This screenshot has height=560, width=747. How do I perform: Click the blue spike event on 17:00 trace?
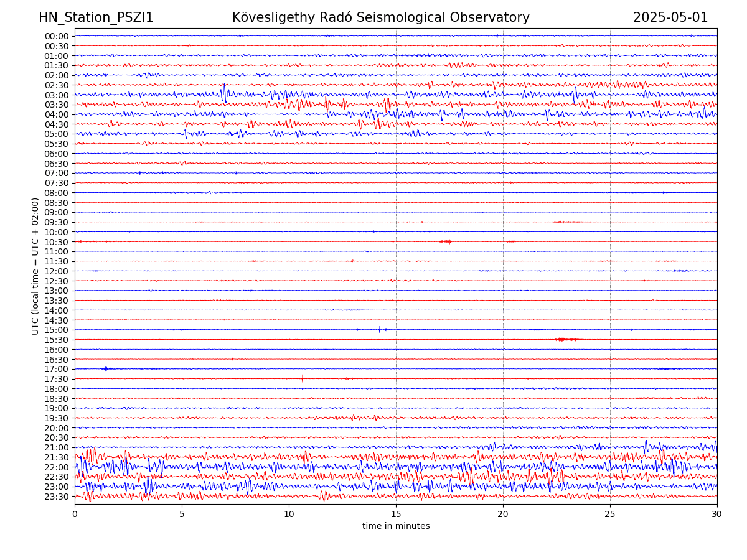[106, 369]
